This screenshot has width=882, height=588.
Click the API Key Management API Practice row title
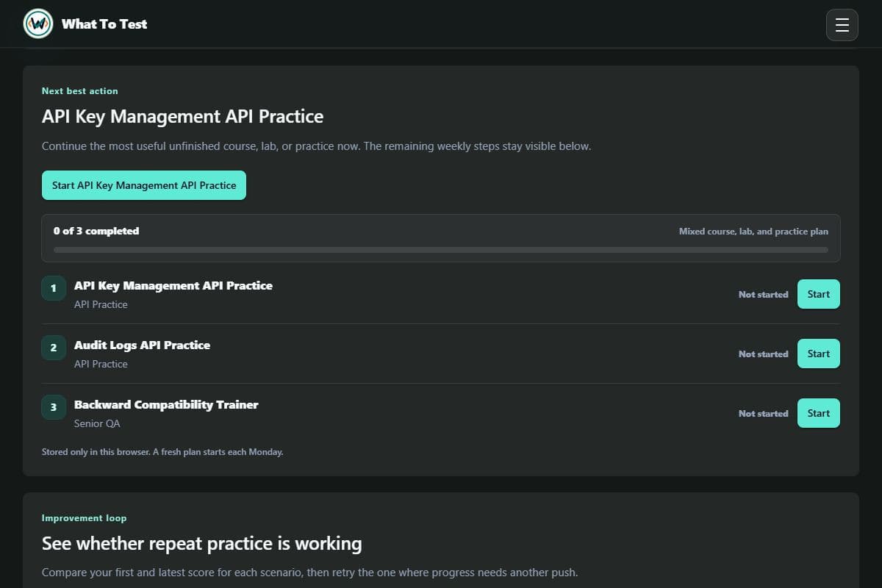click(x=173, y=285)
